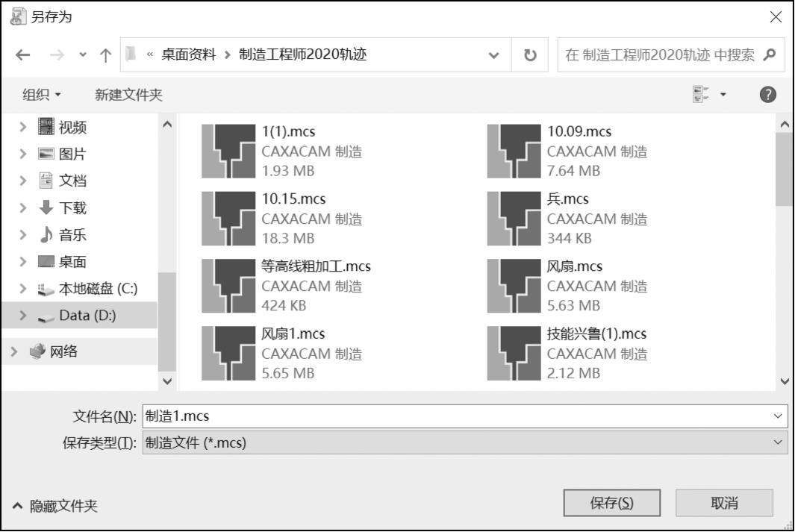Image resolution: width=795 pixels, height=532 pixels.
Task: Select the 兵.mcs file icon
Action: (514, 219)
